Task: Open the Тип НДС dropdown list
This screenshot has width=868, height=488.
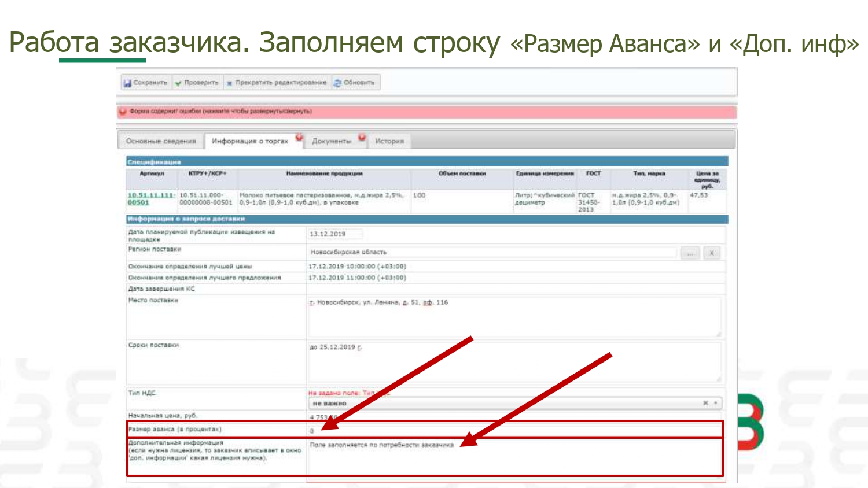Action: (503, 403)
